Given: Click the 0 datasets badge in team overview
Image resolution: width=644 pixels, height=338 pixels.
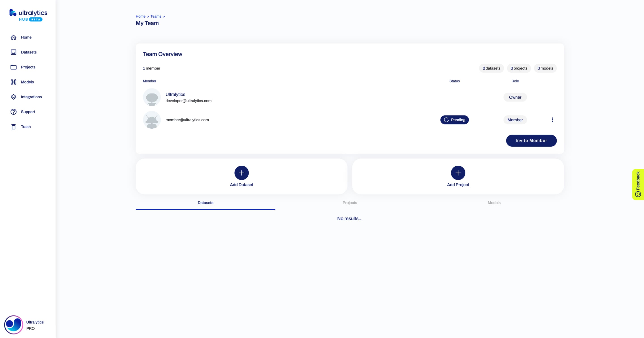Looking at the screenshot, I should pyautogui.click(x=491, y=68).
